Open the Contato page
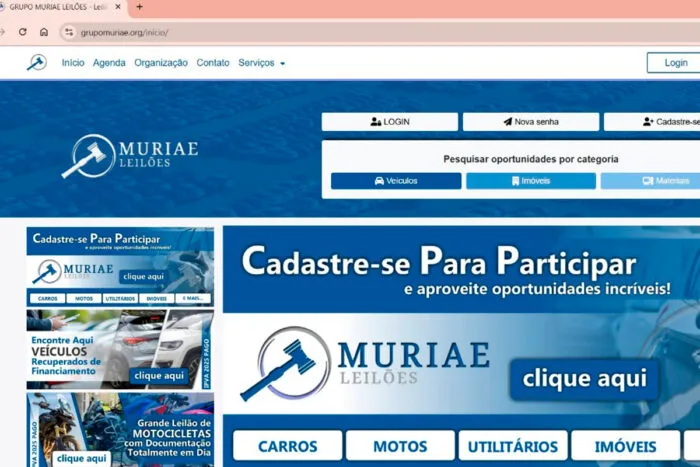Image resolution: width=700 pixels, height=467 pixels. (213, 63)
